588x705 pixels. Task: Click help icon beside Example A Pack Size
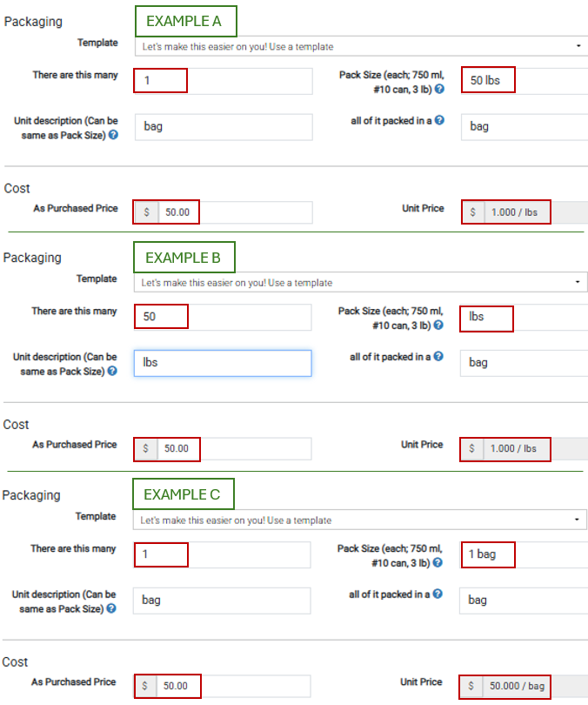440,89
